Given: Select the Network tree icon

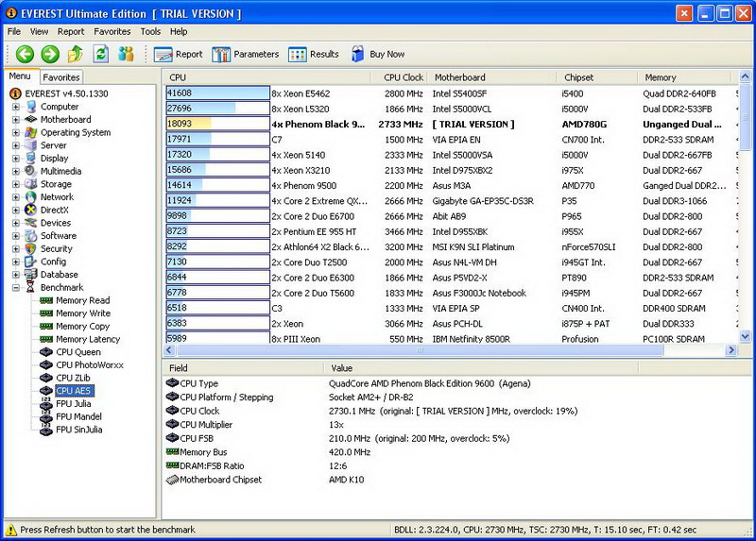Looking at the screenshot, I should pos(31,197).
